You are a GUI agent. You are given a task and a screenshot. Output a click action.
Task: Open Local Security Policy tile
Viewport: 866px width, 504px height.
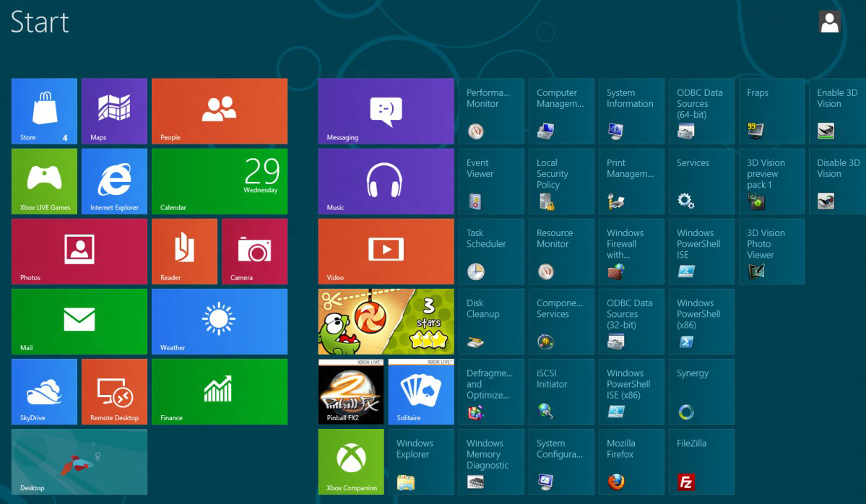(561, 181)
